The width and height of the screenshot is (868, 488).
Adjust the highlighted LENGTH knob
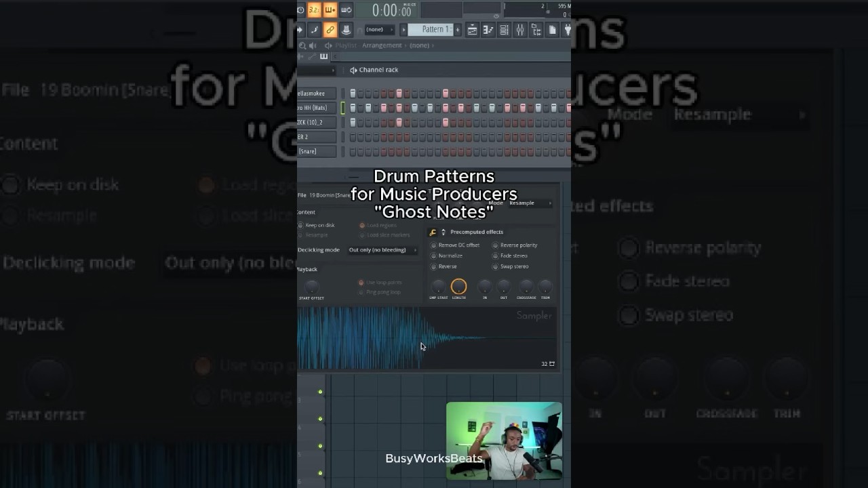coord(458,287)
